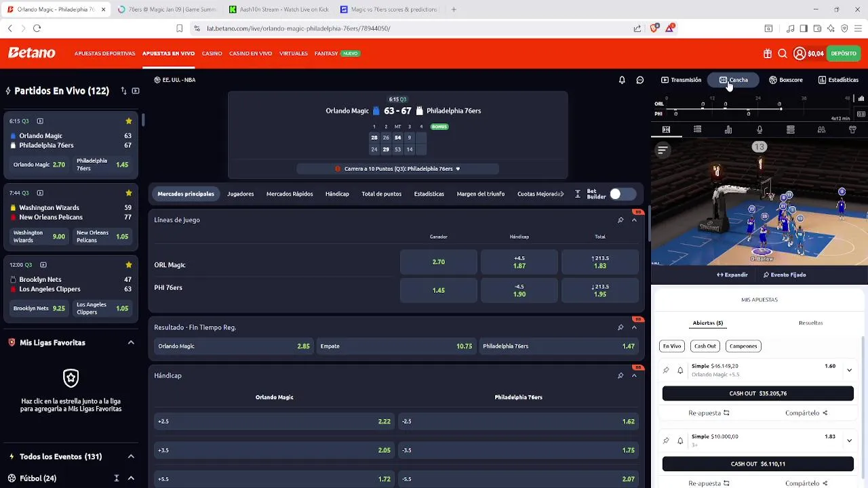Pin the Resultado - Fin Tiempo Reg. market
The image size is (868, 488).
[620, 327]
